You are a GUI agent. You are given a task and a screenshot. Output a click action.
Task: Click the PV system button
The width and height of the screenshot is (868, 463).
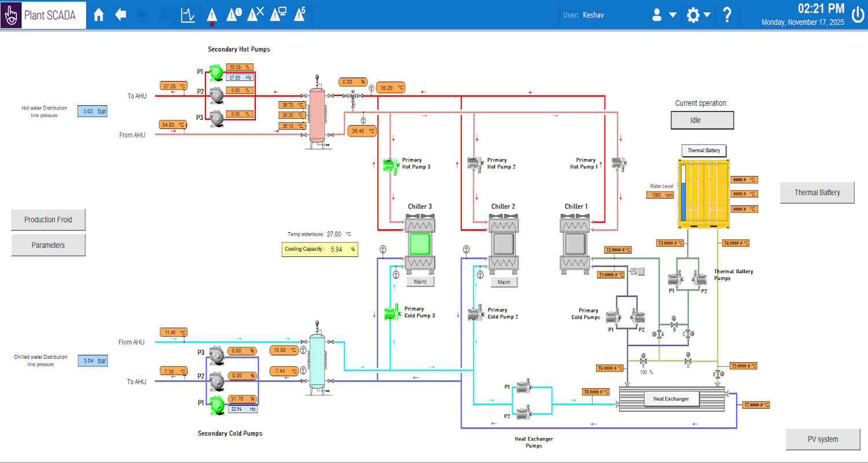[x=822, y=439]
